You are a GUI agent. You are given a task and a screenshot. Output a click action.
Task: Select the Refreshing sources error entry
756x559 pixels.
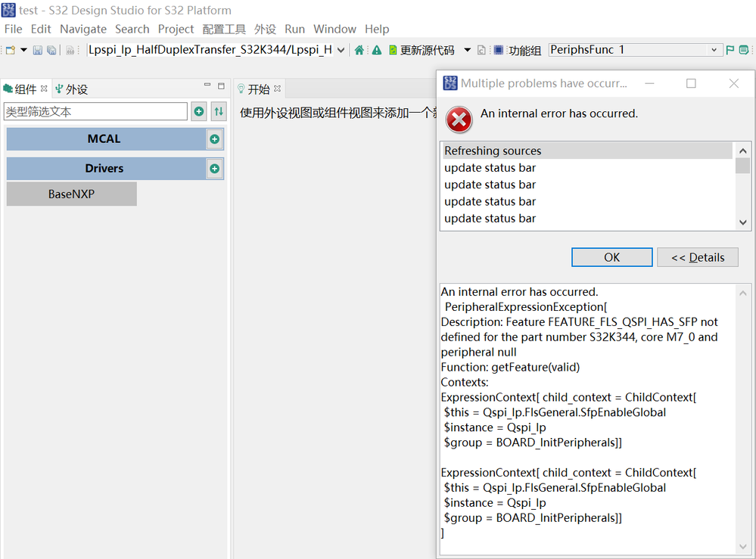588,151
